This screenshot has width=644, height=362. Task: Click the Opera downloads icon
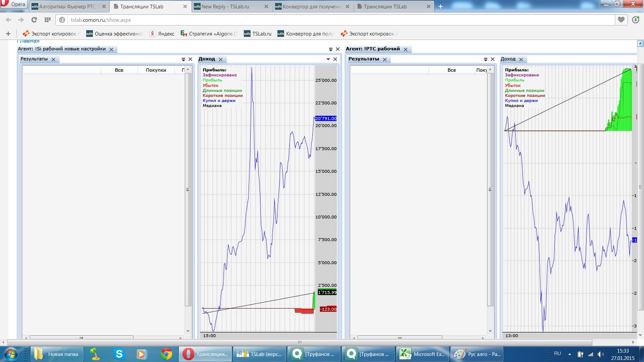635,20
